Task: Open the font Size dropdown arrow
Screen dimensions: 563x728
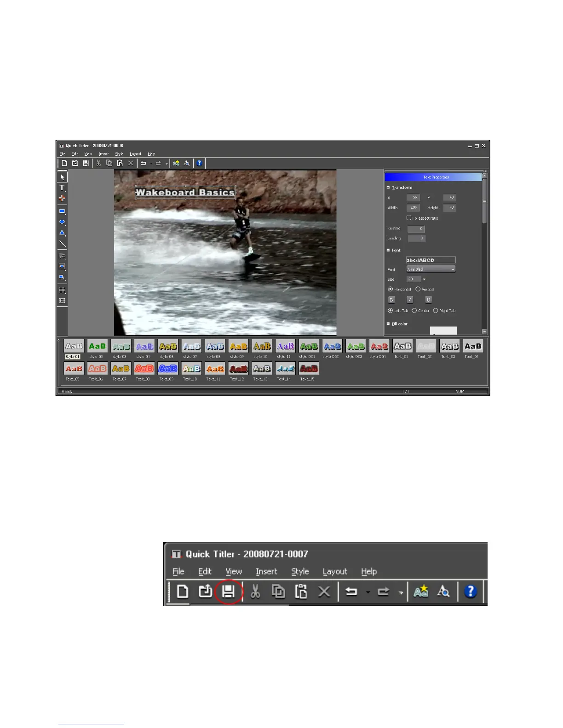Action: tap(424, 279)
